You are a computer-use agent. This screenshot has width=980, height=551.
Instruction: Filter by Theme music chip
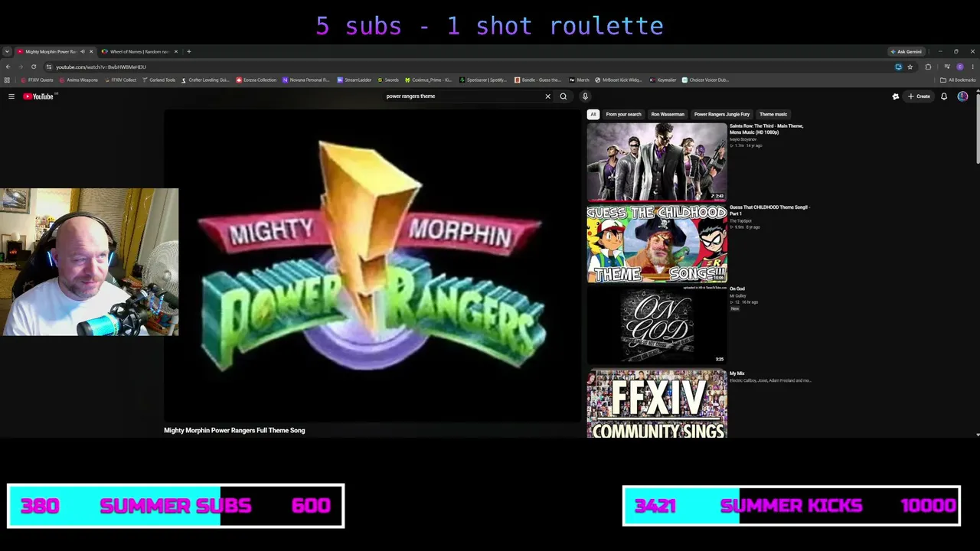(773, 114)
